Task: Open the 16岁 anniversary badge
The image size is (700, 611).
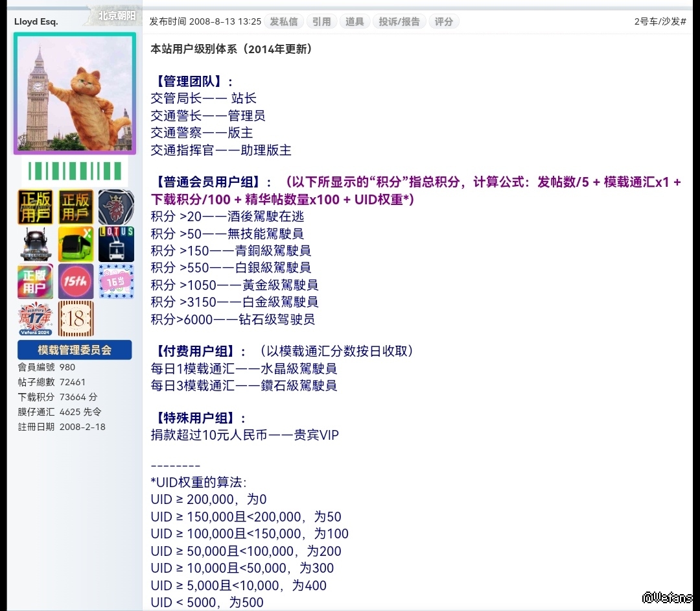Action: pyautogui.click(x=116, y=282)
